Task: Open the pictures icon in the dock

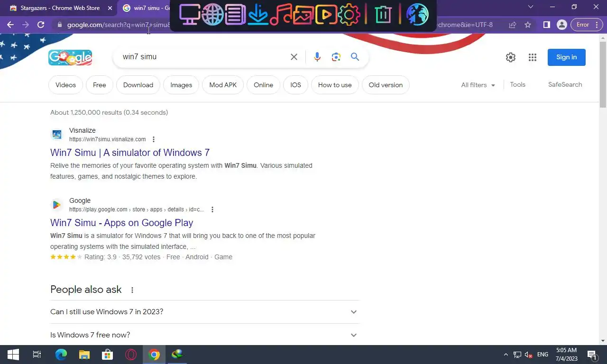Action: pyautogui.click(x=303, y=15)
